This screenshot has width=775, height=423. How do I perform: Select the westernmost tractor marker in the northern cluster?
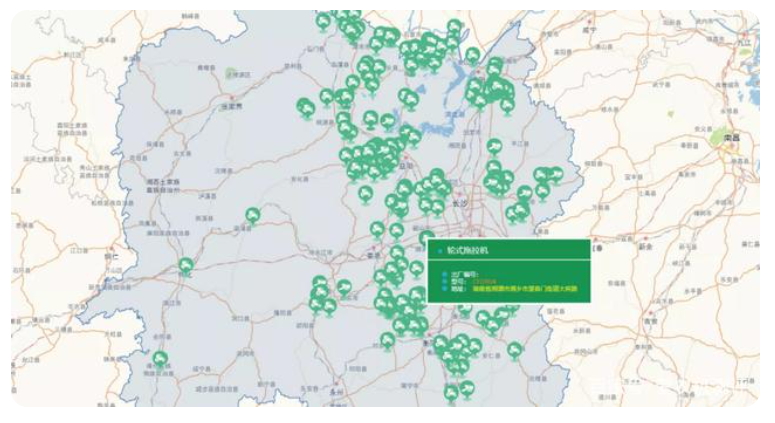click(x=305, y=106)
